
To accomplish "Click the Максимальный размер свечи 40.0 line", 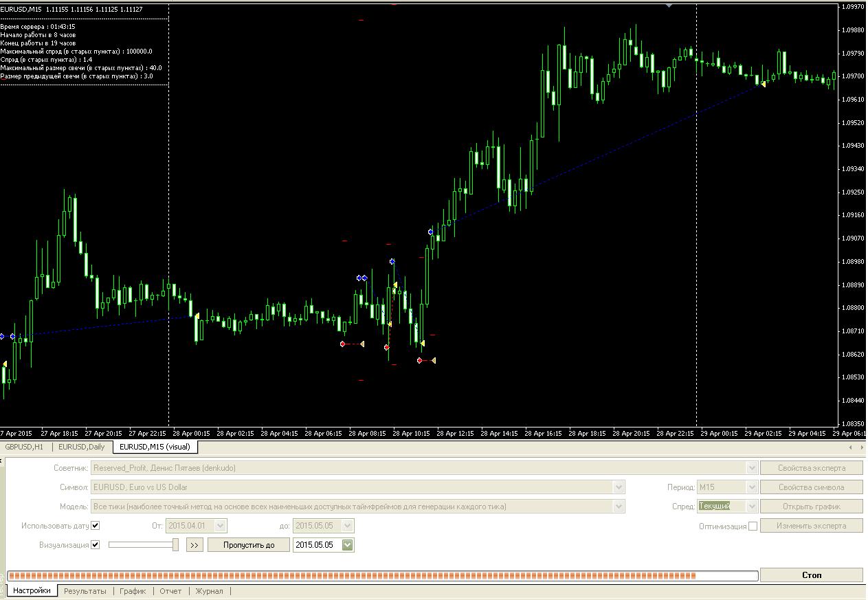I will [81, 68].
